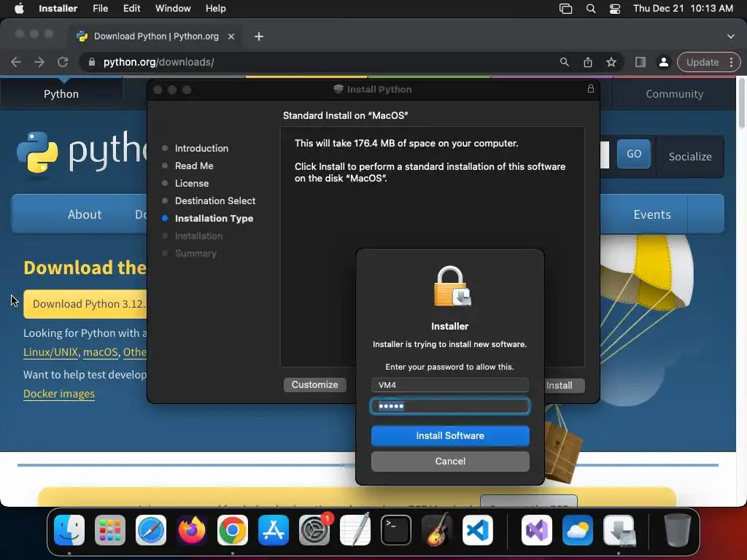This screenshot has height=560, width=747.
Task: Open Chrome three-dot menu beside Update
Action: click(731, 62)
